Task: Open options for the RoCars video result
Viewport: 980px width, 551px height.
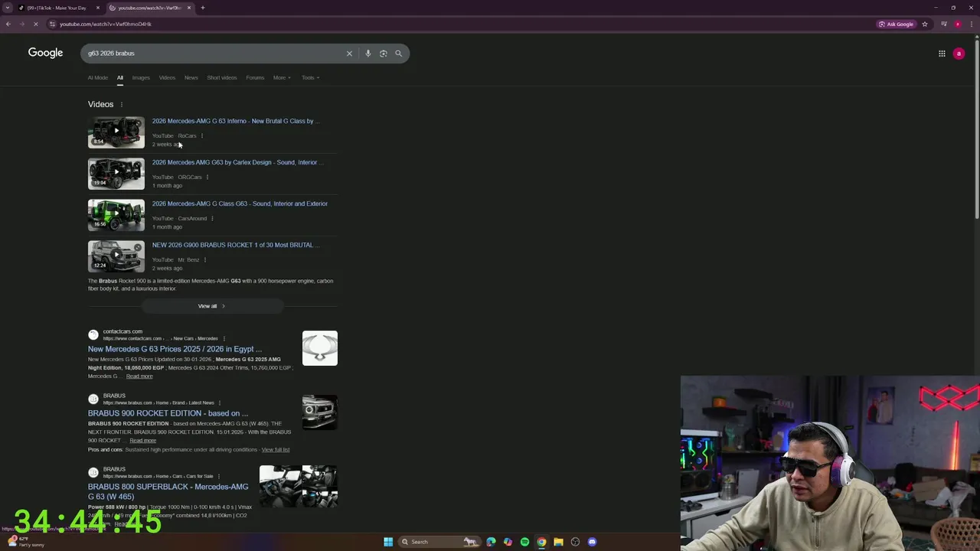Action: coord(202,136)
